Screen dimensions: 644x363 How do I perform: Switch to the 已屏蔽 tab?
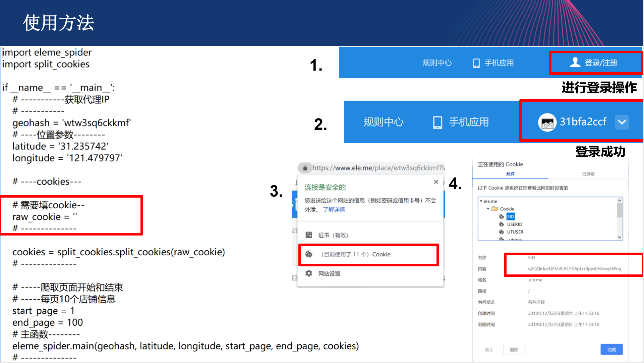(588, 174)
